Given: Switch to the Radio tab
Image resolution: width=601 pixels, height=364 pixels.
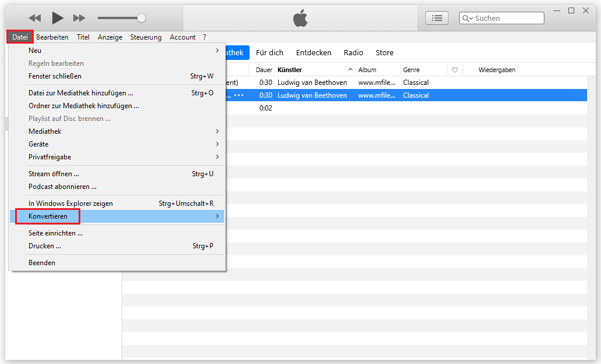Looking at the screenshot, I should [353, 52].
